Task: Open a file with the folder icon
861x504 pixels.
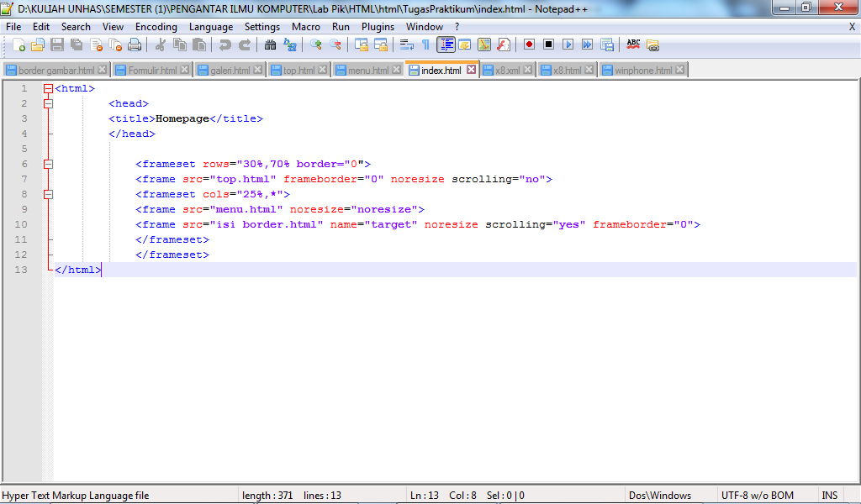Action: [x=37, y=45]
